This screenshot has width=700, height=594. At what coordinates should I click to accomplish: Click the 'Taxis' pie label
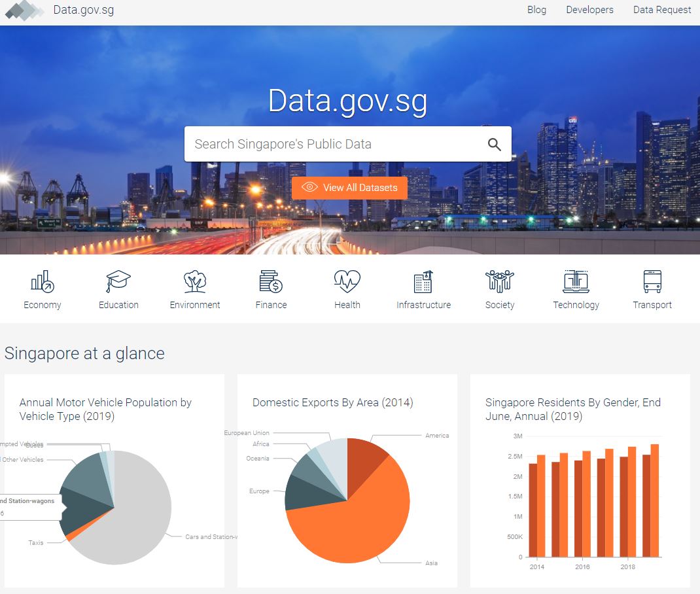point(36,543)
